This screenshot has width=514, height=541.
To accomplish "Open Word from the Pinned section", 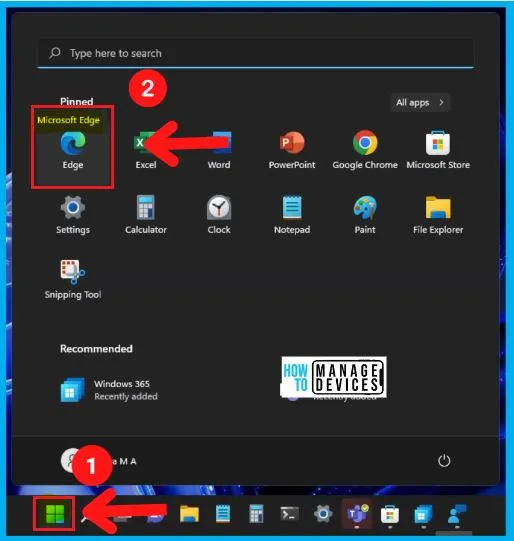I will (219, 150).
